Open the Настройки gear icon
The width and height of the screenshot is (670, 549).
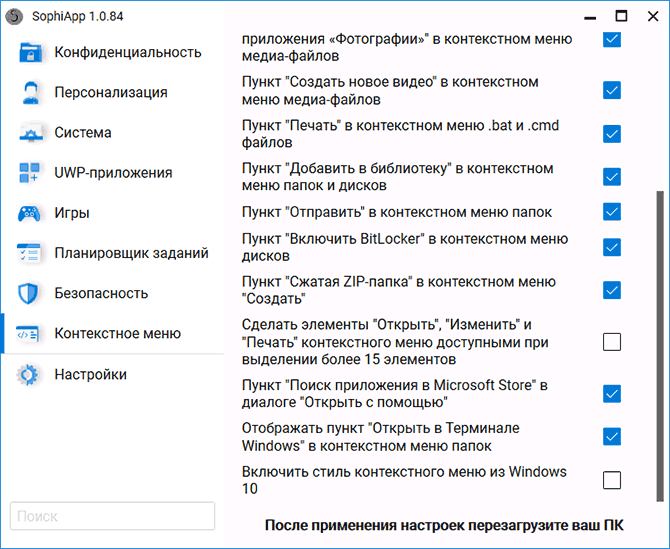click(x=28, y=375)
